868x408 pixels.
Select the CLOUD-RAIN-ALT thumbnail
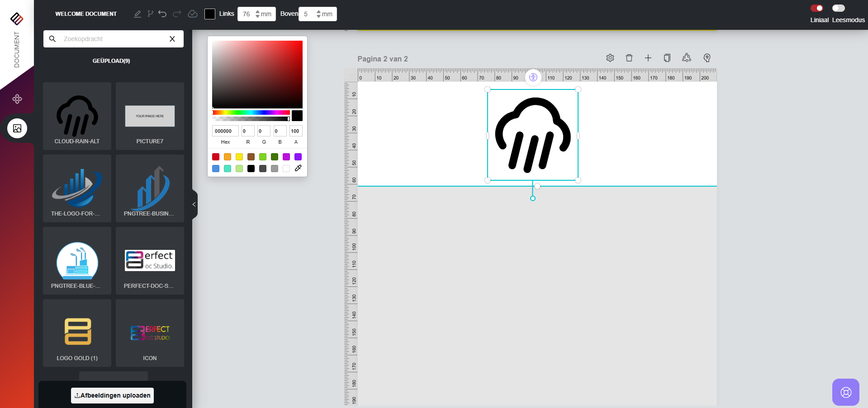[77, 116]
